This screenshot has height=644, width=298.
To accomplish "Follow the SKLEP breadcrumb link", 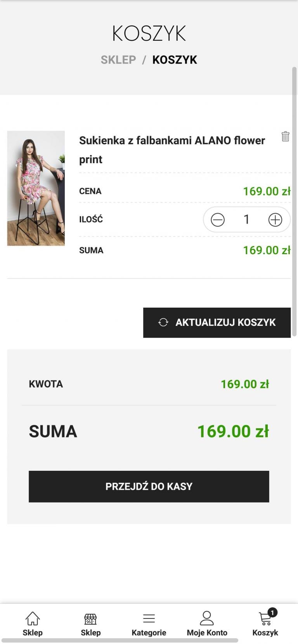I will point(118,60).
